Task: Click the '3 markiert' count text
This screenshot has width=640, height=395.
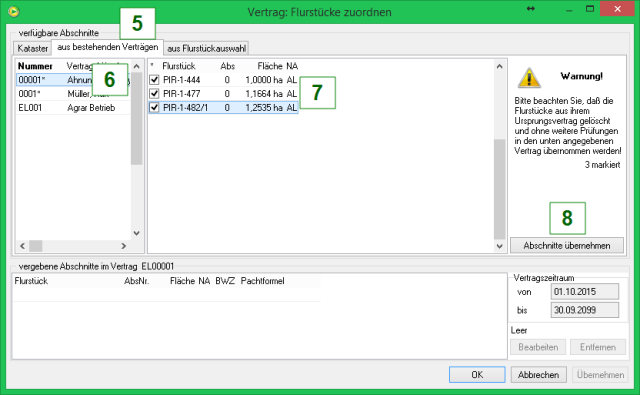Action: pos(602,165)
